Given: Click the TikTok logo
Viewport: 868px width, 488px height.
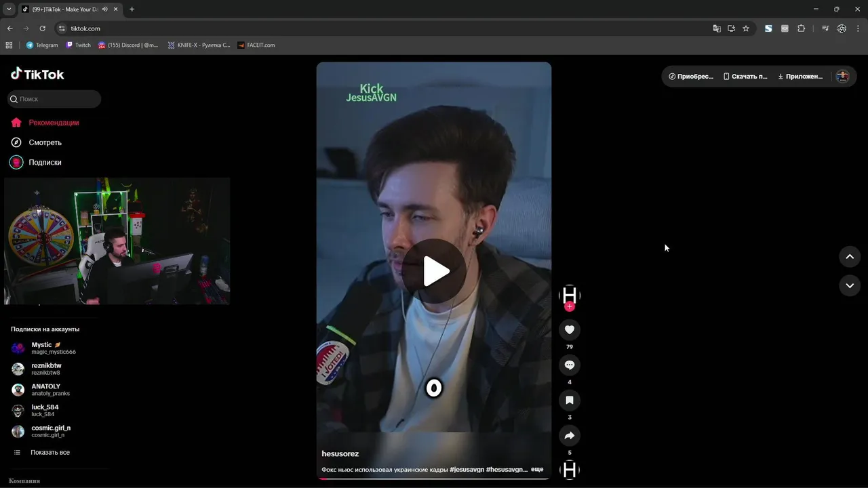Looking at the screenshot, I should click(37, 74).
